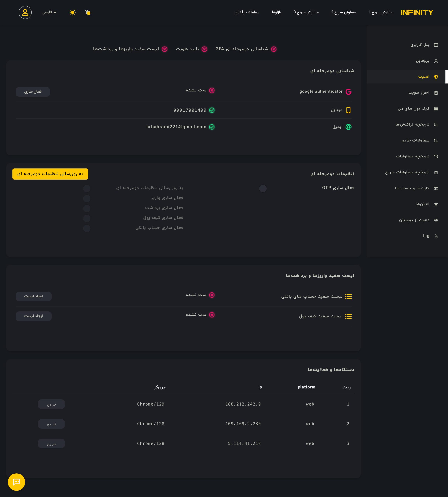Toggle the فعال سازی واریز switch
Image resolution: width=448 pixels, height=497 pixels.
point(87,198)
